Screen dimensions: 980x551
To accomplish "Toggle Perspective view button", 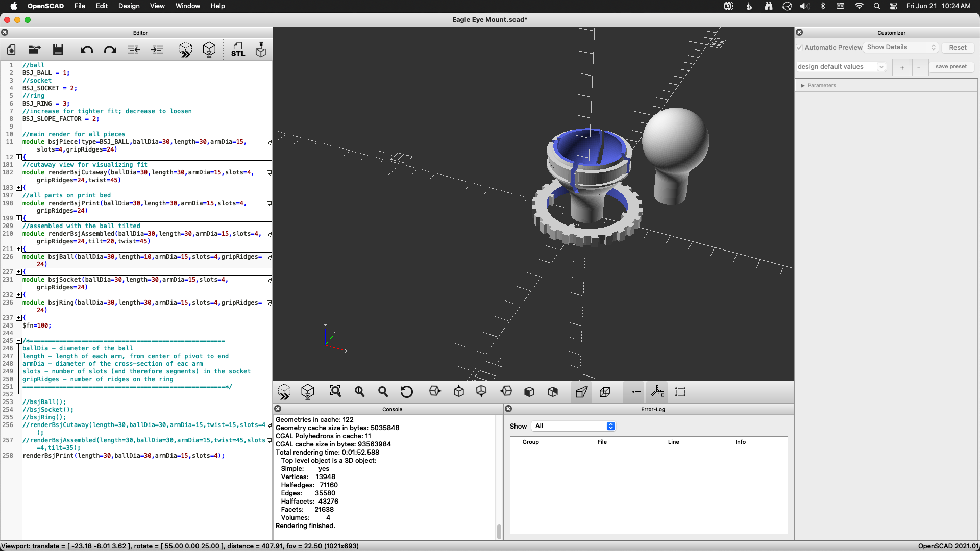I will 581,392.
